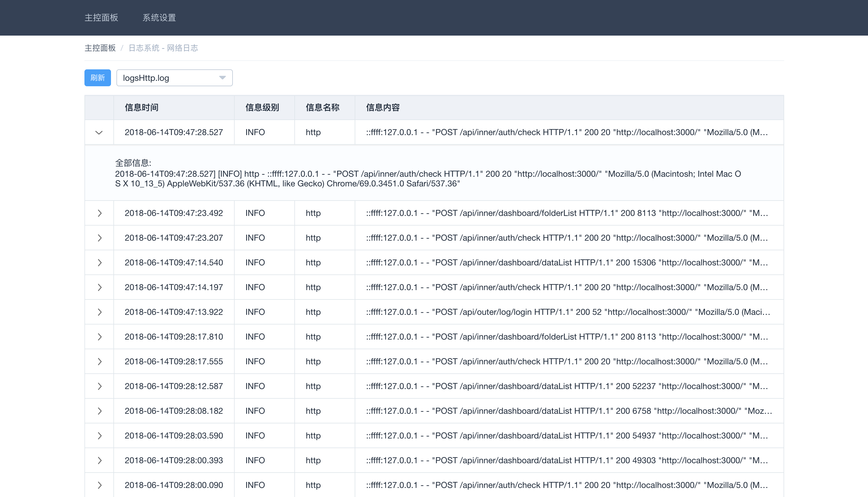The height and width of the screenshot is (497, 868).
Task: Click the 刷新 refresh button
Action: tap(97, 78)
